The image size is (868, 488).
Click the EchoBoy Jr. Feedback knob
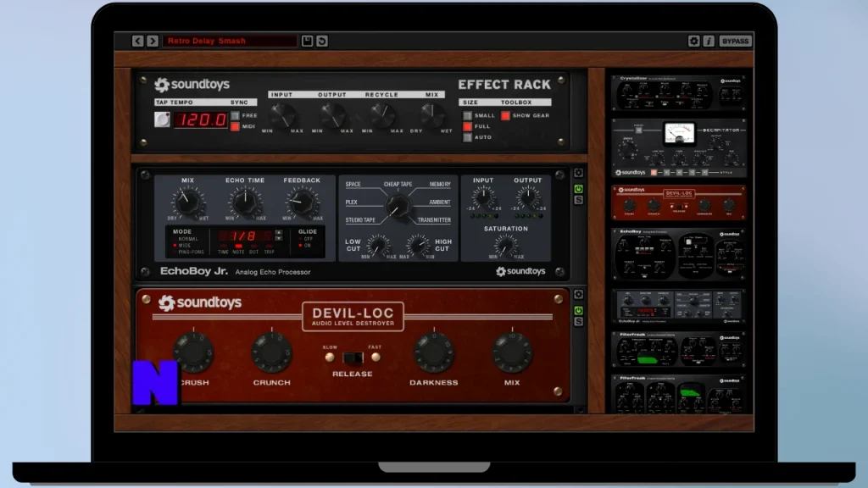click(x=302, y=202)
